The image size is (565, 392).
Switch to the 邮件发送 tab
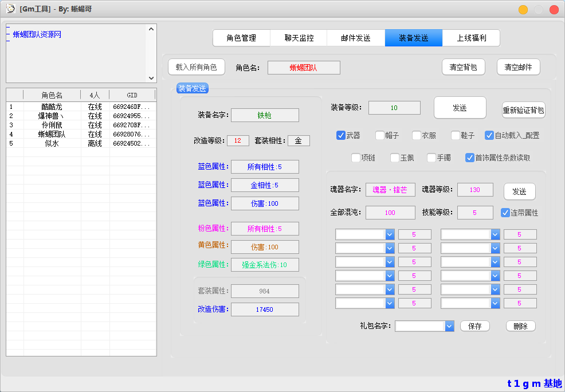[x=356, y=38]
